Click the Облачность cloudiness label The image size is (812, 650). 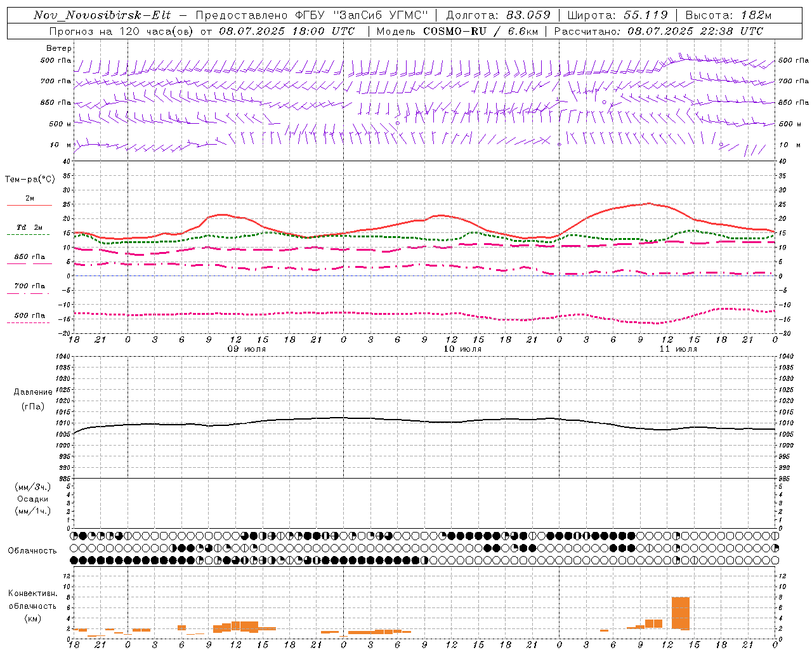coord(32,550)
